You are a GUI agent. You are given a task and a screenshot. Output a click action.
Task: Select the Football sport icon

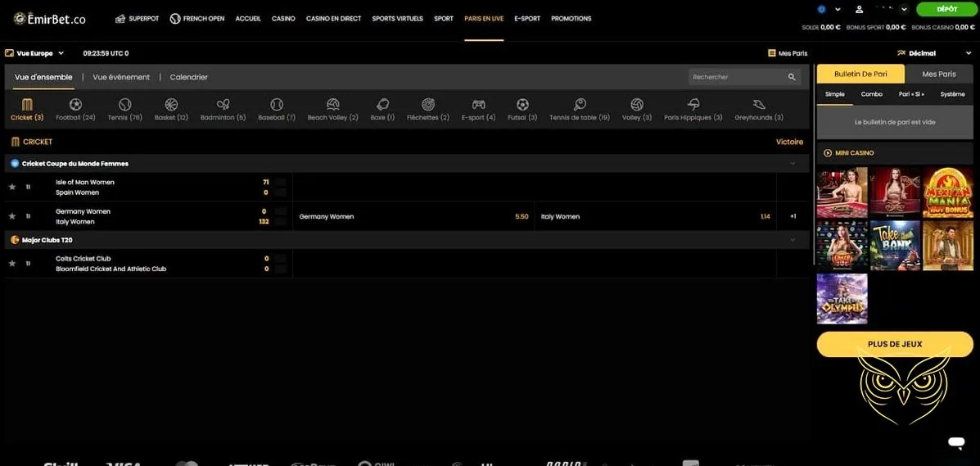75,106
